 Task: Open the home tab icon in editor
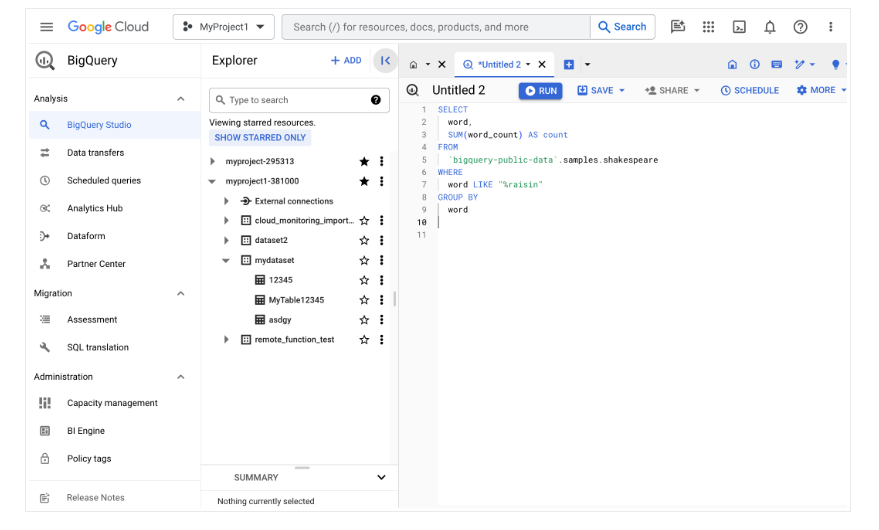coord(413,64)
